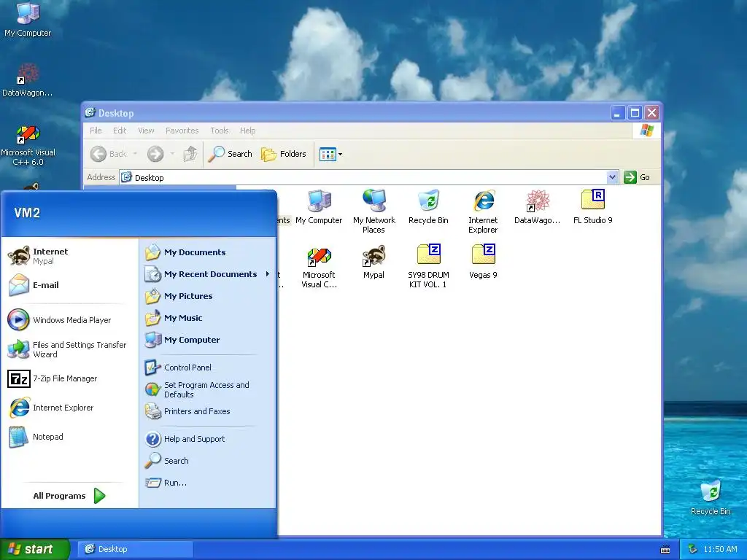Screen dimensions: 747x560
Task: Launch Windows Media Player from Start menu
Action: (x=69, y=320)
